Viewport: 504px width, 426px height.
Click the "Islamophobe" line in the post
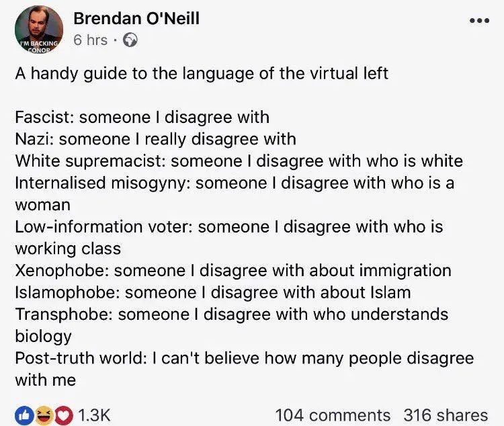pos(212,292)
